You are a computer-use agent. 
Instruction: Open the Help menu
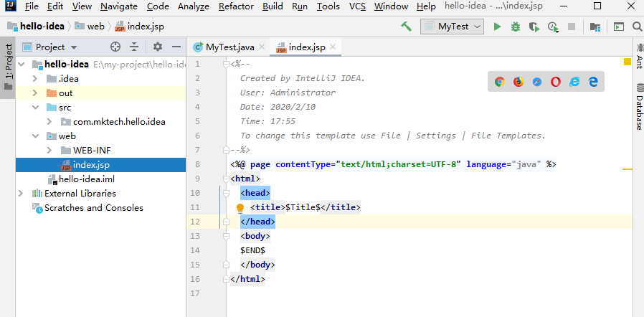(426, 6)
